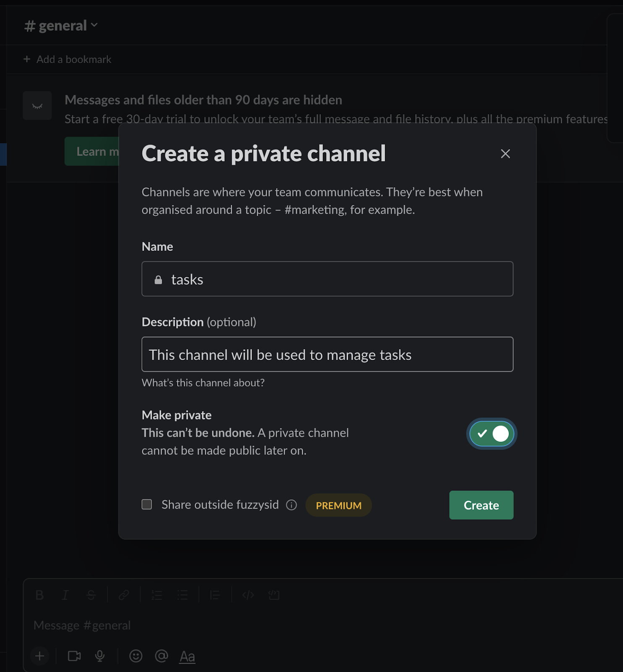This screenshot has height=672, width=623.
Task: Click the info icon beside Share outside fuzzysid
Action: [291, 505]
